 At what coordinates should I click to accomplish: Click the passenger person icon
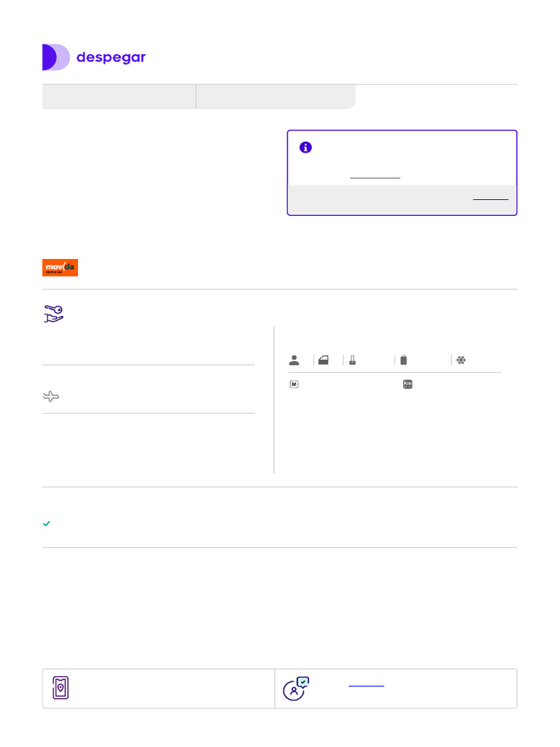(x=294, y=360)
